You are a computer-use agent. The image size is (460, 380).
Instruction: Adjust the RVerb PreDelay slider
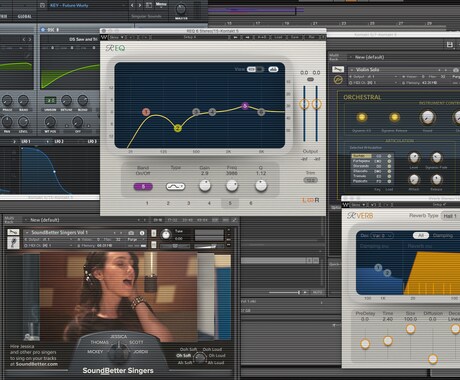(365, 343)
